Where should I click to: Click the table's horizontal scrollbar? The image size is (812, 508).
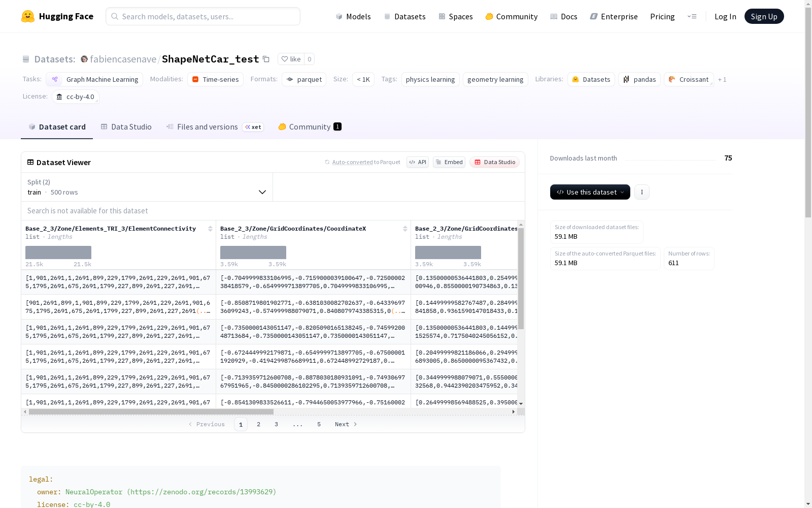tap(151, 412)
